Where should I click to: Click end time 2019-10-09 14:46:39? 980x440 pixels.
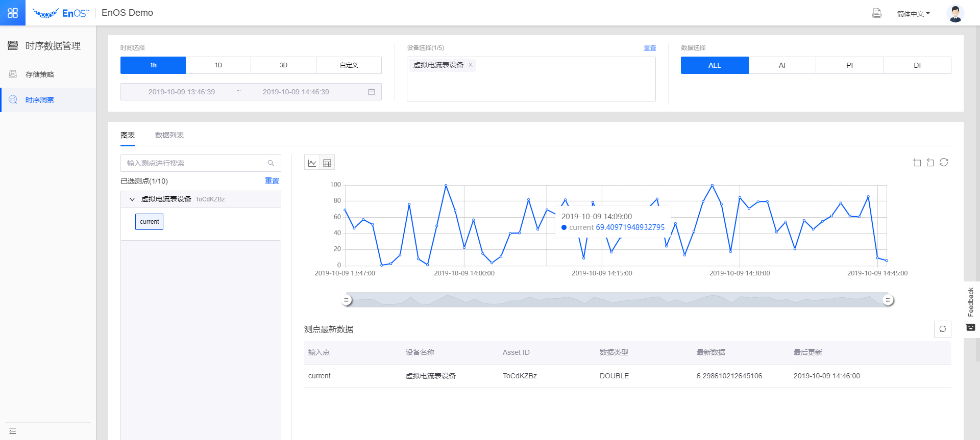[296, 92]
